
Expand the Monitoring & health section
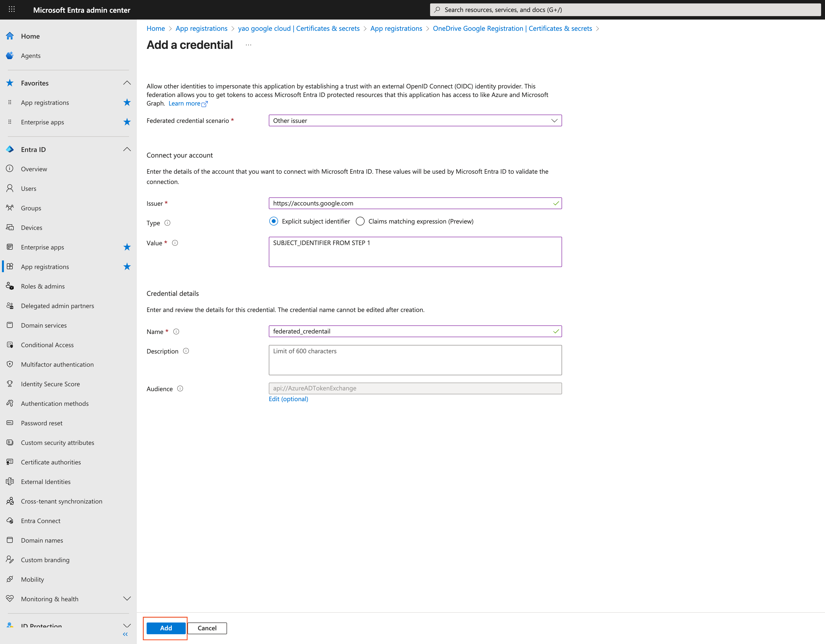pyautogui.click(x=127, y=599)
